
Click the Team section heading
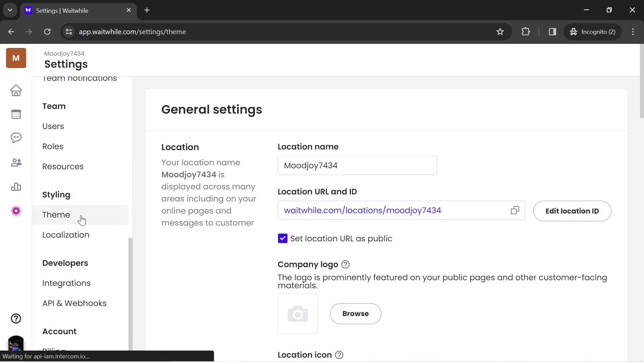pos(54,106)
